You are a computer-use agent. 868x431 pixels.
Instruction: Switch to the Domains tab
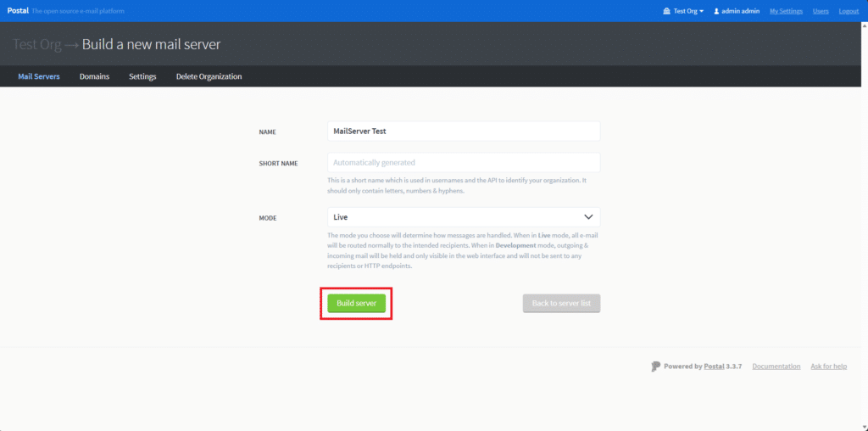[x=94, y=76]
